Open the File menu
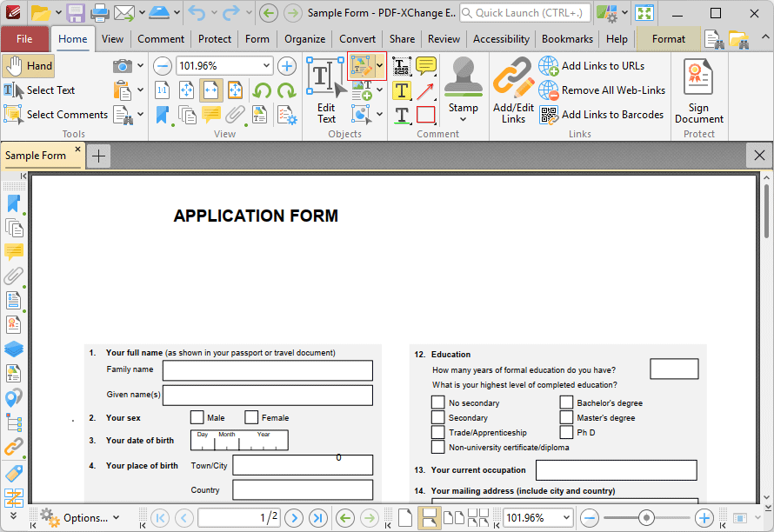This screenshot has width=774, height=532. 24,39
